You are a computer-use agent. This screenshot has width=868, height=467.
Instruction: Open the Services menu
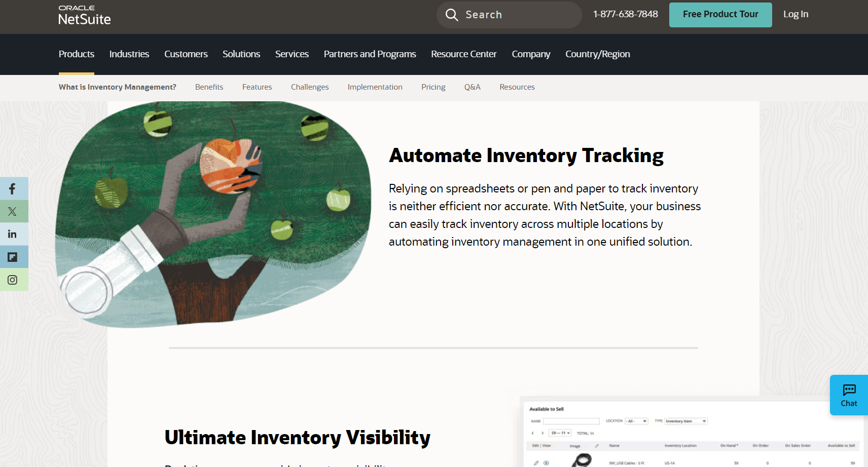click(292, 54)
